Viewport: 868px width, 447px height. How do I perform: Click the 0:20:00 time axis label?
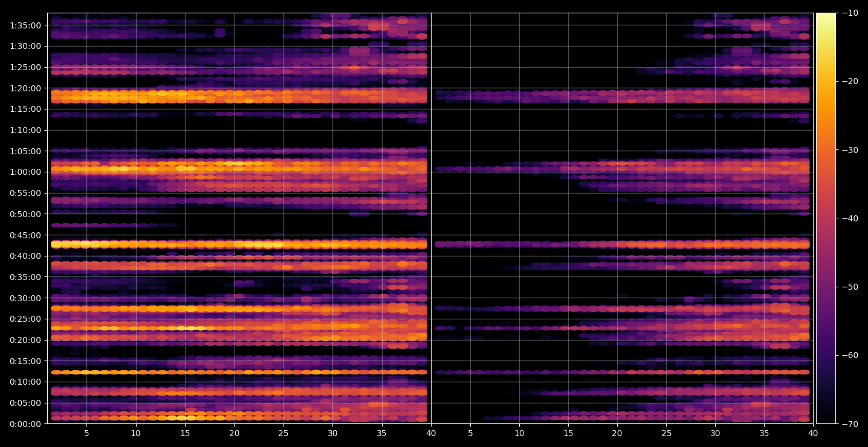point(25,340)
